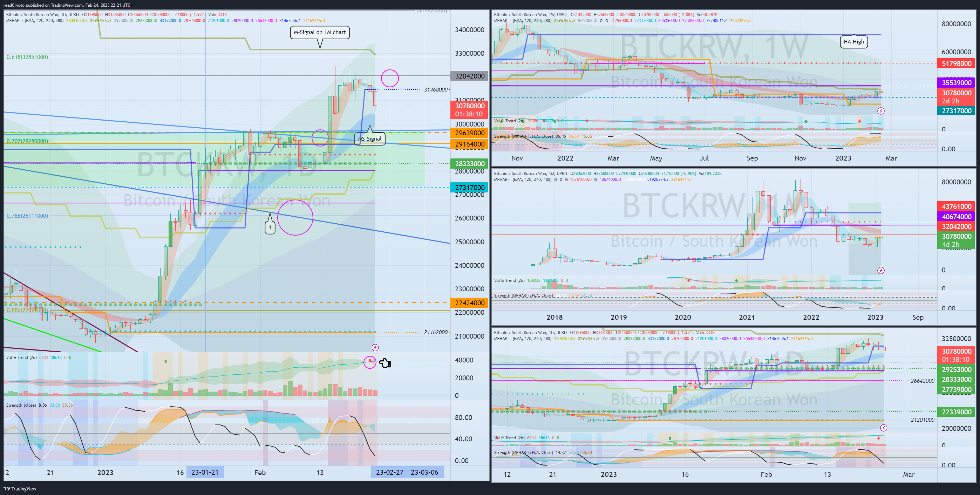
Task: Click the circled red down arrow in main volume pane
Action: [370, 361]
